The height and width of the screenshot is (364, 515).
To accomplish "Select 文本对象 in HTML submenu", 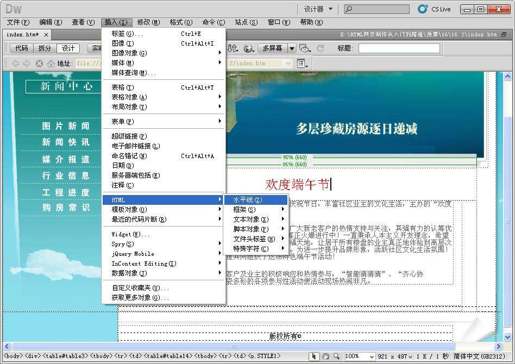I will [256, 219].
